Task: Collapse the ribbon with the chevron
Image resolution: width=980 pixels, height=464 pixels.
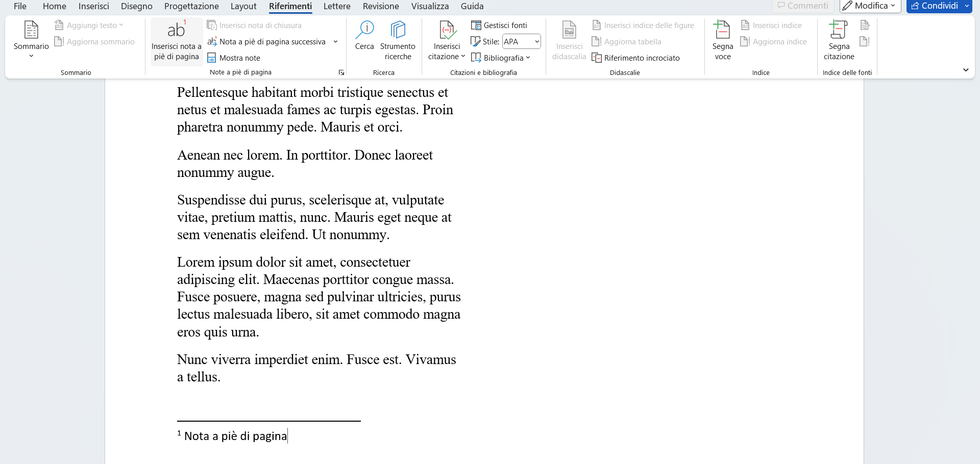Action: 966,70
